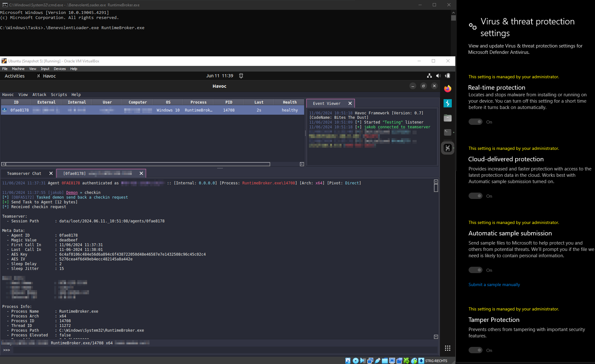
Task: Open Terminal from the Ubuntu dock
Action: tap(447, 132)
